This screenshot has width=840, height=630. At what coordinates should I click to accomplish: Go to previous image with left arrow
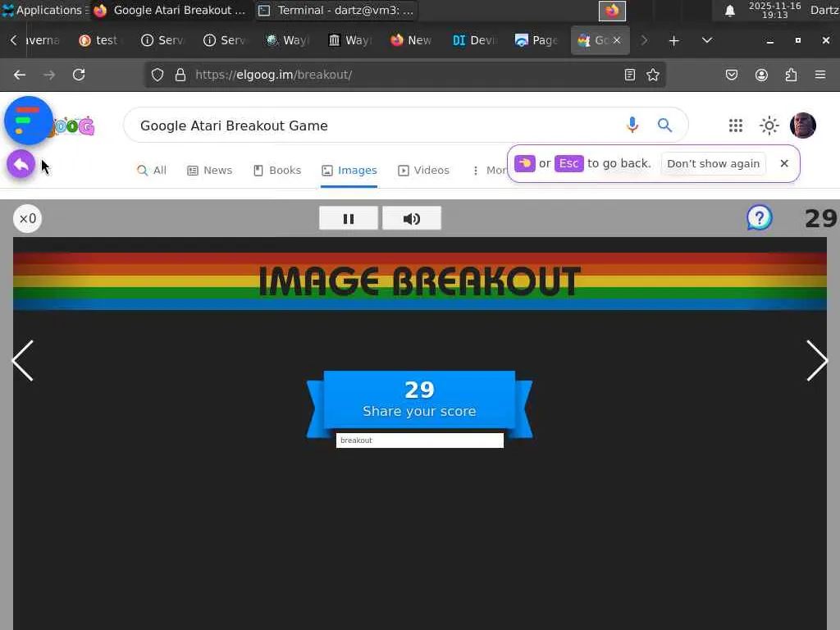pyautogui.click(x=23, y=361)
